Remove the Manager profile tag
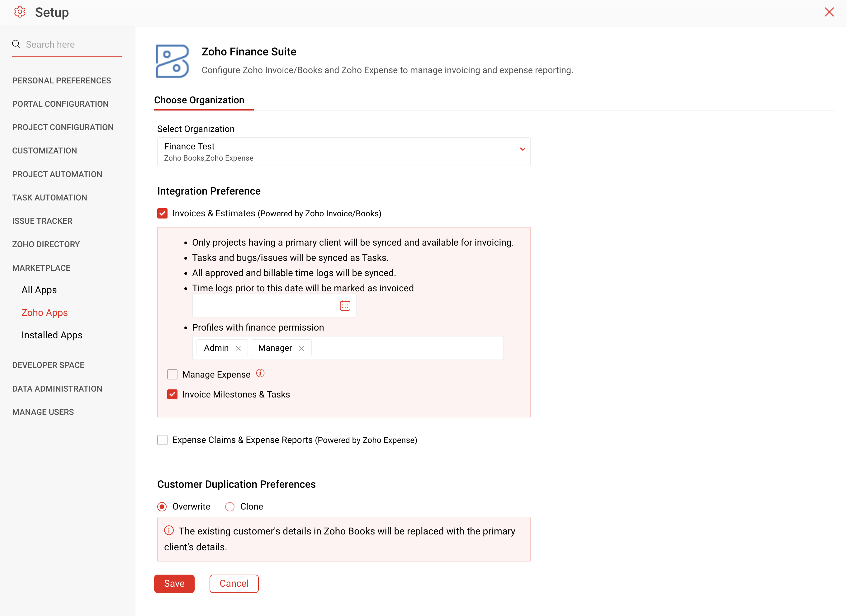 [301, 348]
